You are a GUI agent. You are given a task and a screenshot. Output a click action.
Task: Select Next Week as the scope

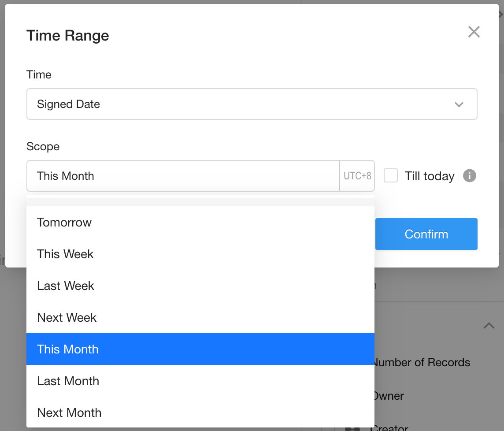click(x=67, y=317)
